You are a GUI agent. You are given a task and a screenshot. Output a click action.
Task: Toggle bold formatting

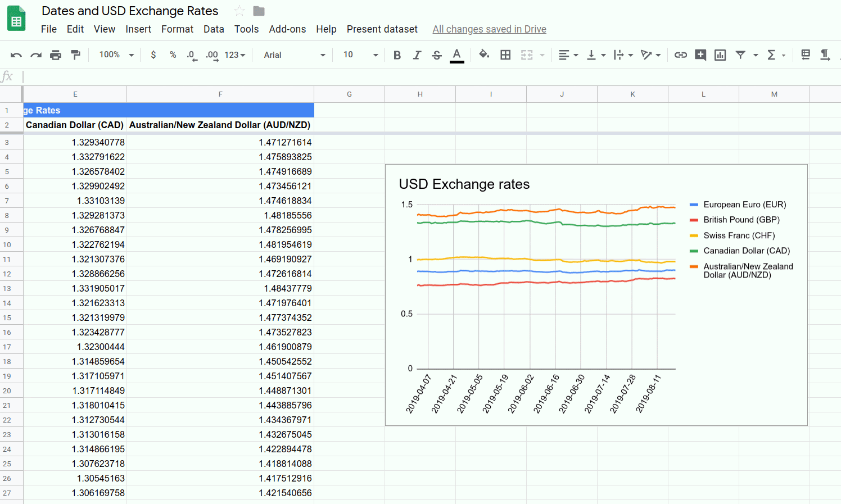397,55
